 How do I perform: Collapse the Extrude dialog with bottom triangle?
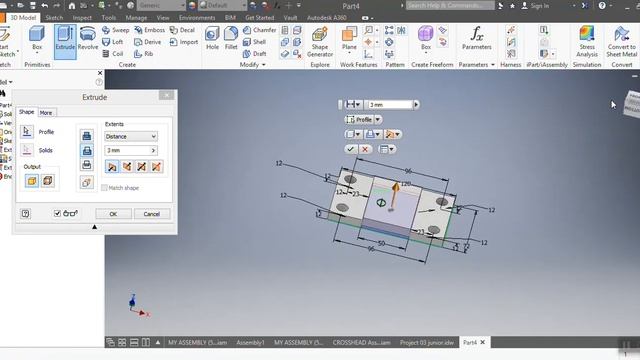click(94, 227)
